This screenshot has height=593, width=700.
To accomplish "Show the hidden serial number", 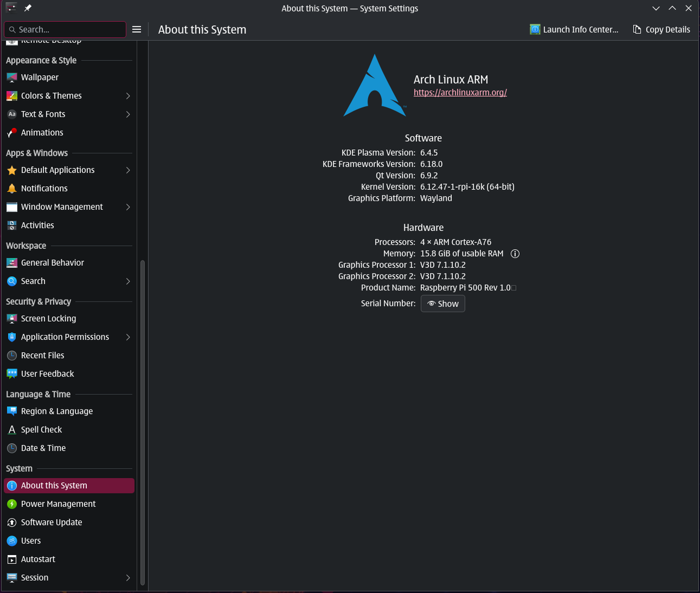I will tap(443, 304).
